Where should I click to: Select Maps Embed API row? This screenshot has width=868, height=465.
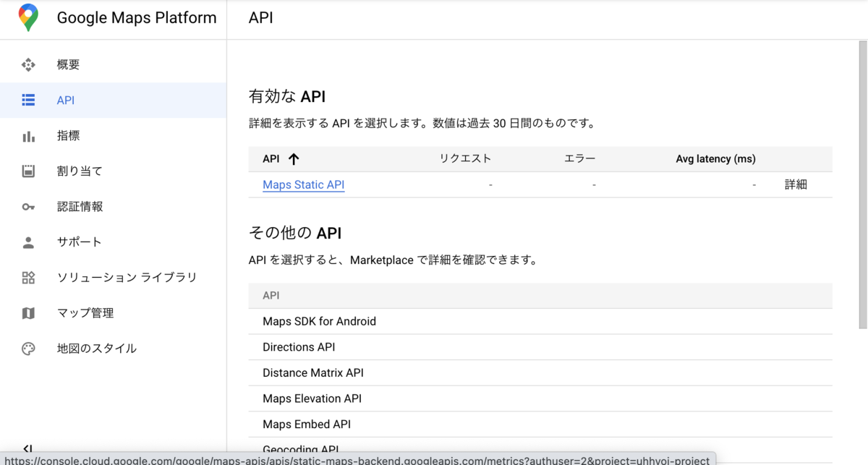point(540,425)
